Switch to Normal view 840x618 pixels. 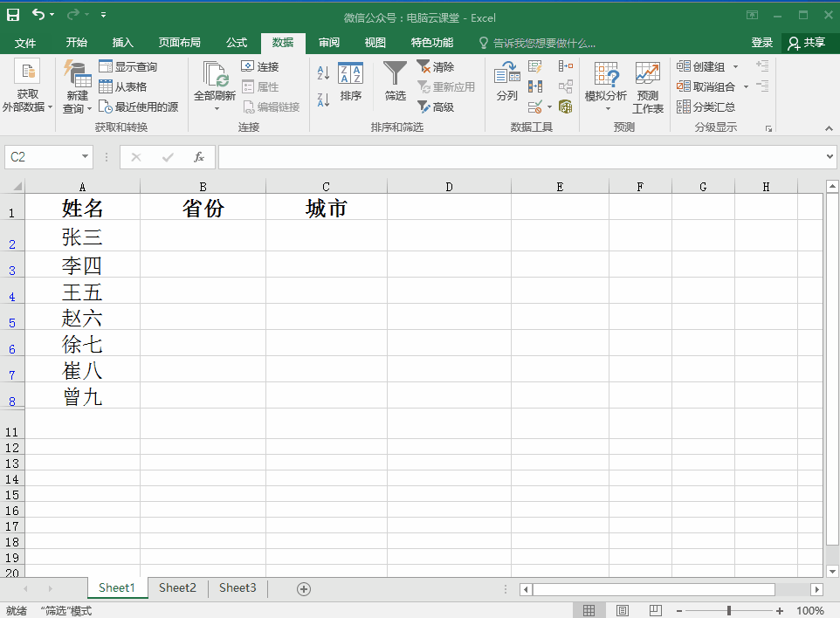589,610
